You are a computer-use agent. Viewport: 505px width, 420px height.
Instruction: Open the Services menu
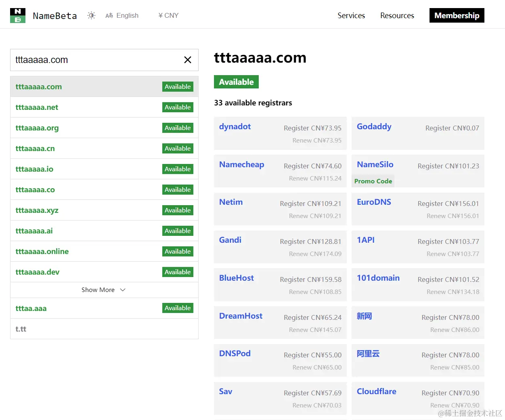(x=351, y=15)
